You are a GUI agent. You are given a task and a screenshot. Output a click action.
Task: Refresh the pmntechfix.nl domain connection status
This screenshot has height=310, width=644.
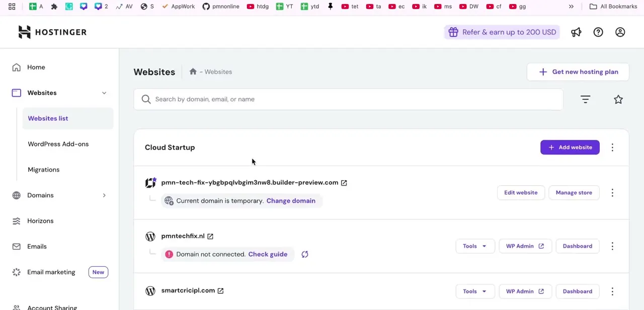304,255
